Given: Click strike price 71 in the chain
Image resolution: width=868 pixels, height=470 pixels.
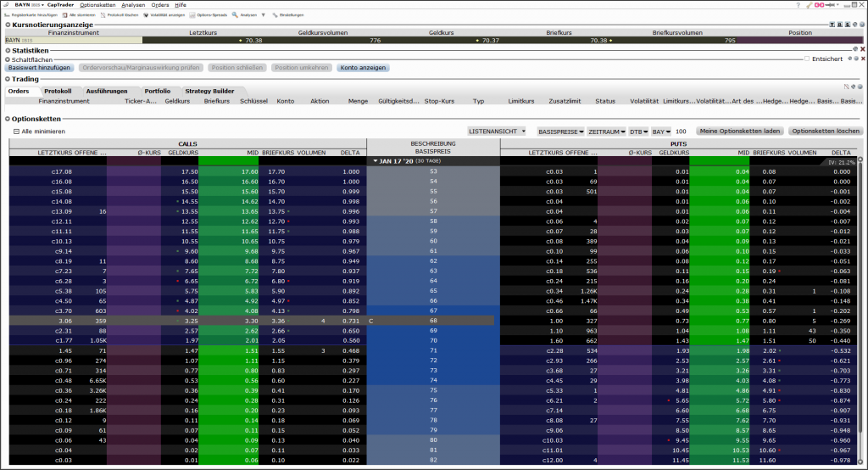Looking at the screenshot, I should 433,351.
